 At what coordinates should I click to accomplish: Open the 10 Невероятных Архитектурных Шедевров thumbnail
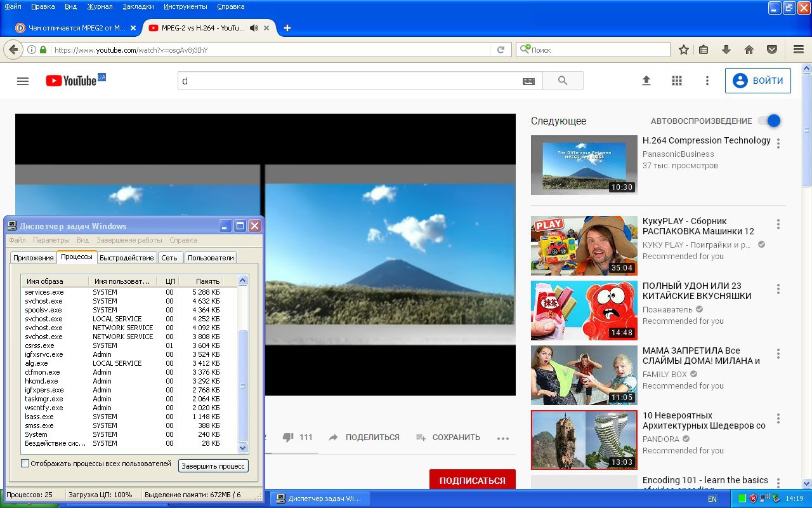[584, 440]
